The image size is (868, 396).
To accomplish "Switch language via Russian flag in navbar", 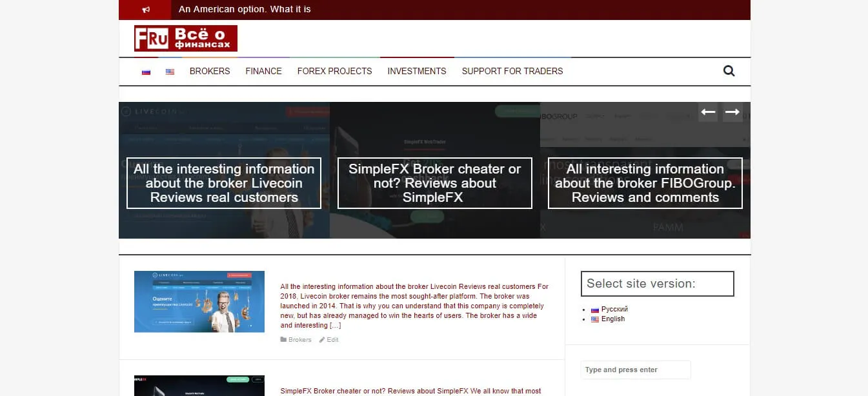I will 146,72.
